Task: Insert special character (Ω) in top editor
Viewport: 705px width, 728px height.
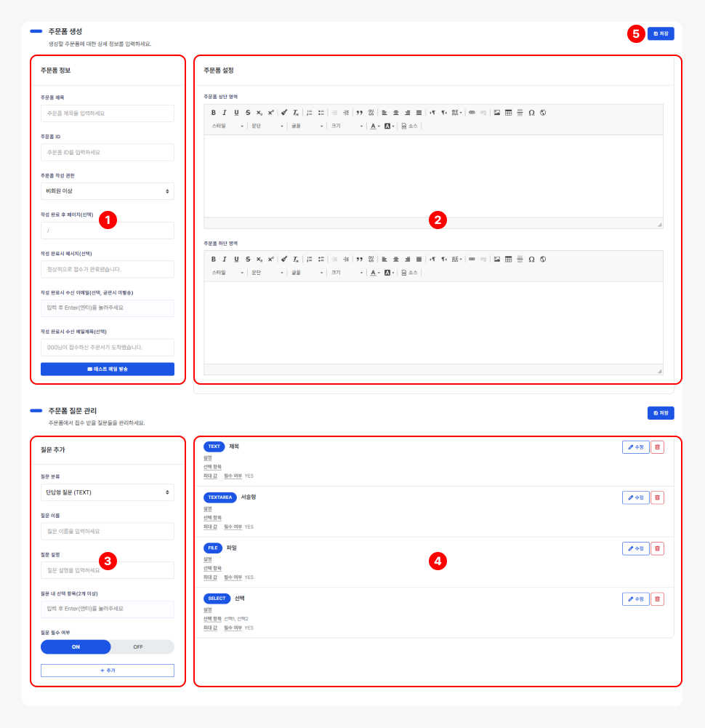Action: click(x=531, y=113)
